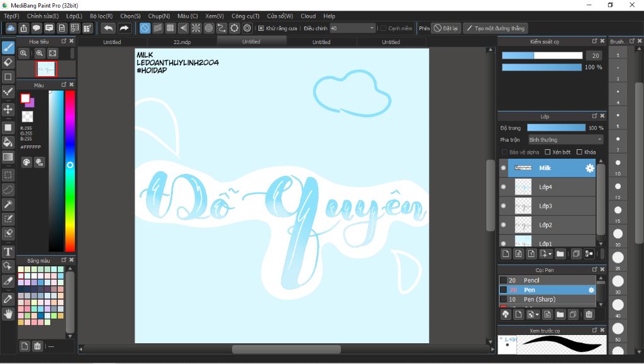Click the transparent color swatch
This screenshot has width=644, height=364.
coord(27,117)
